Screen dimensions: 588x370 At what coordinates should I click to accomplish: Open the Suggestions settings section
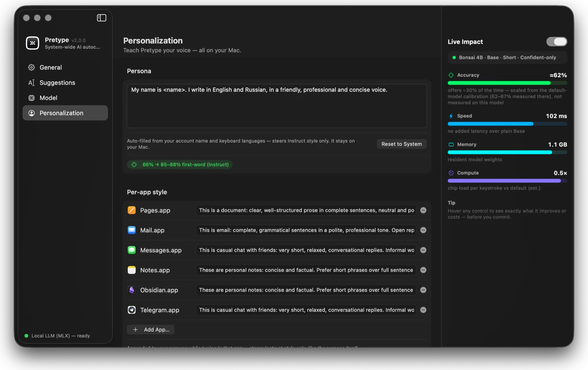coord(65,83)
